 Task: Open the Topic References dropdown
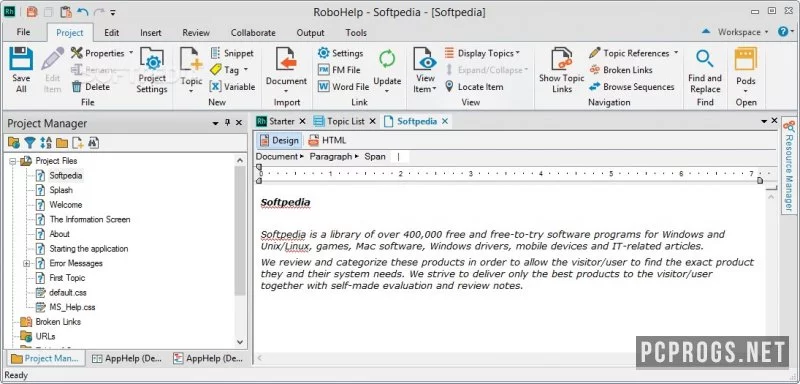click(x=676, y=53)
